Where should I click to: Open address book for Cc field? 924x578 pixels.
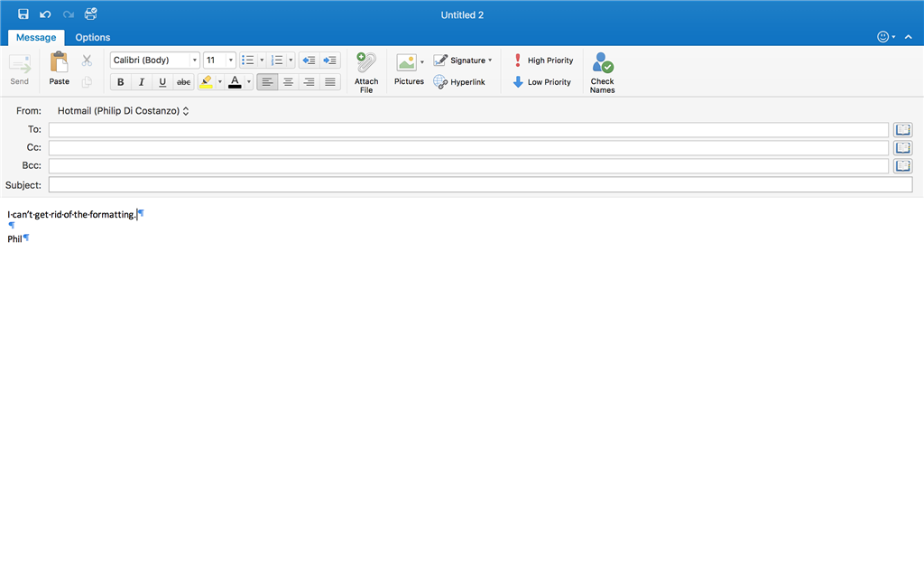902,147
